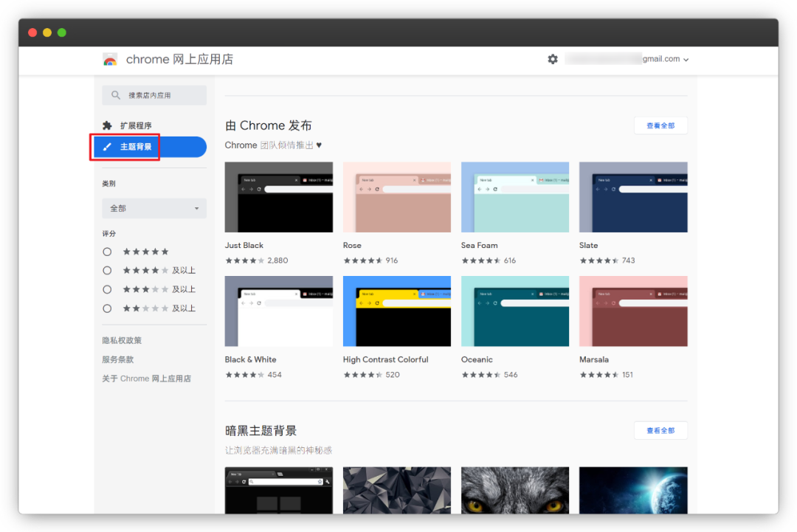Open the wolf eyes theme thumbnail
Viewport: 797px width, 532px height.
pyautogui.click(x=515, y=491)
